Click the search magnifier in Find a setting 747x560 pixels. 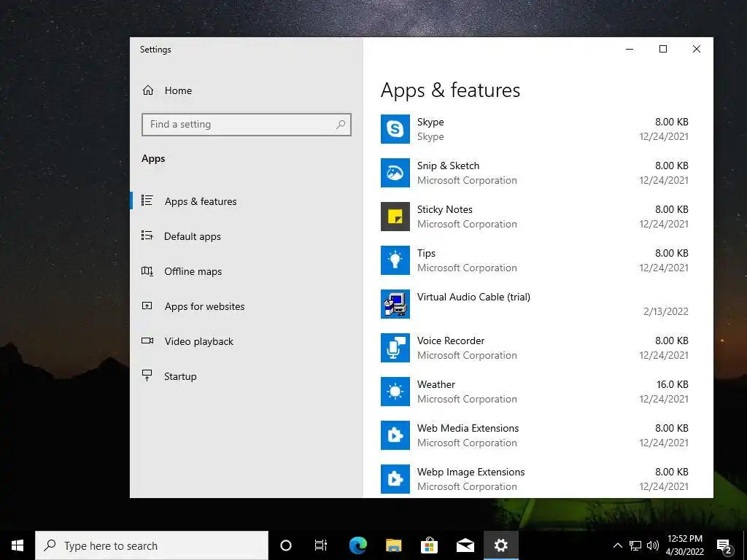click(x=341, y=125)
